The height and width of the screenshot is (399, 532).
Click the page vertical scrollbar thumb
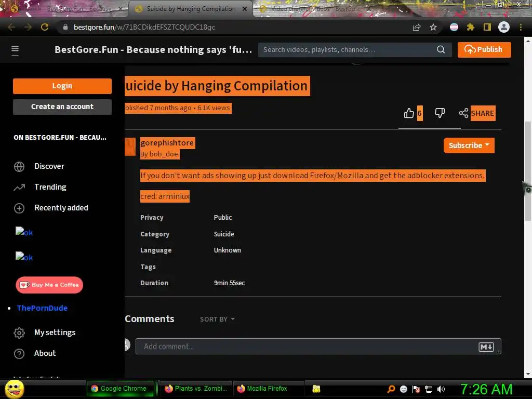[528, 171]
